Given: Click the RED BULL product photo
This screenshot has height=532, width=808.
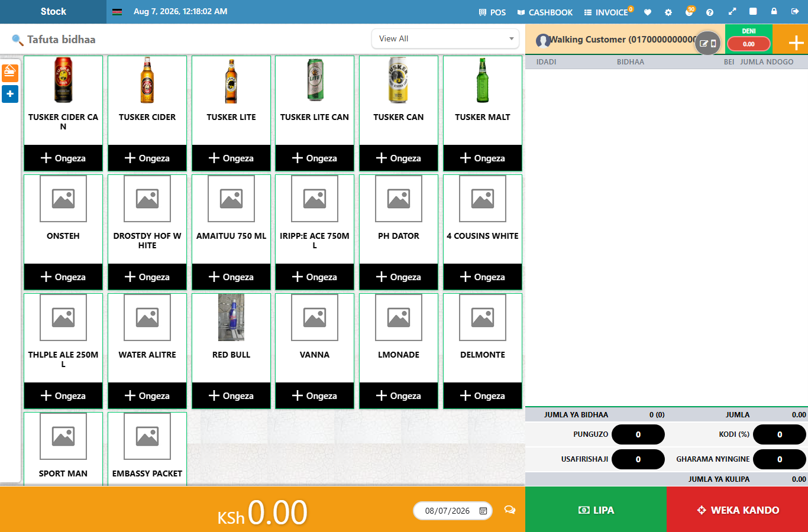Looking at the screenshot, I should click(231, 318).
